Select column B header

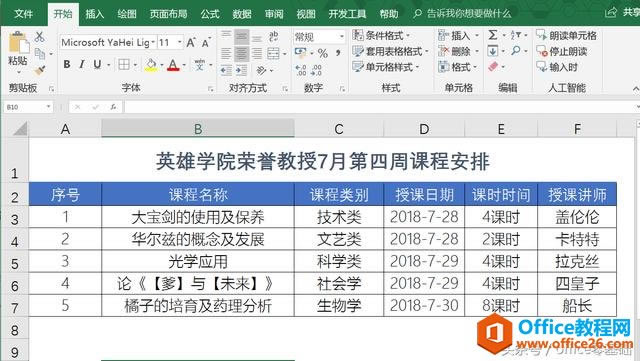[x=198, y=129]
